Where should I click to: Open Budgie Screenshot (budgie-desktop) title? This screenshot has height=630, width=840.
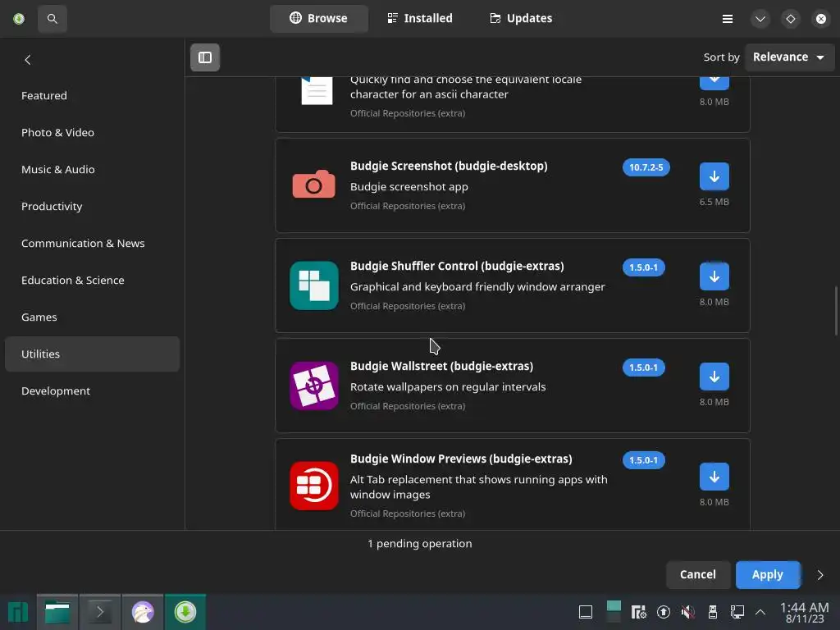click(x=449, y=166)
